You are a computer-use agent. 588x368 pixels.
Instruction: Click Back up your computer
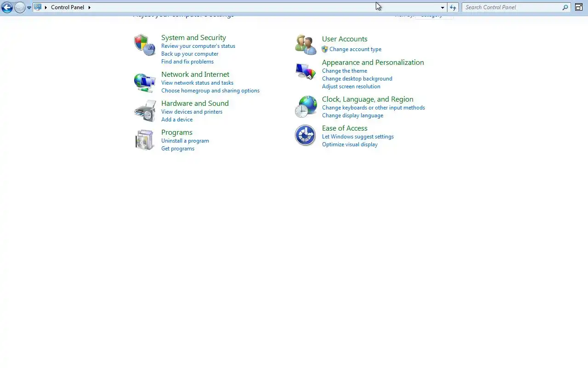coord(190,54)
